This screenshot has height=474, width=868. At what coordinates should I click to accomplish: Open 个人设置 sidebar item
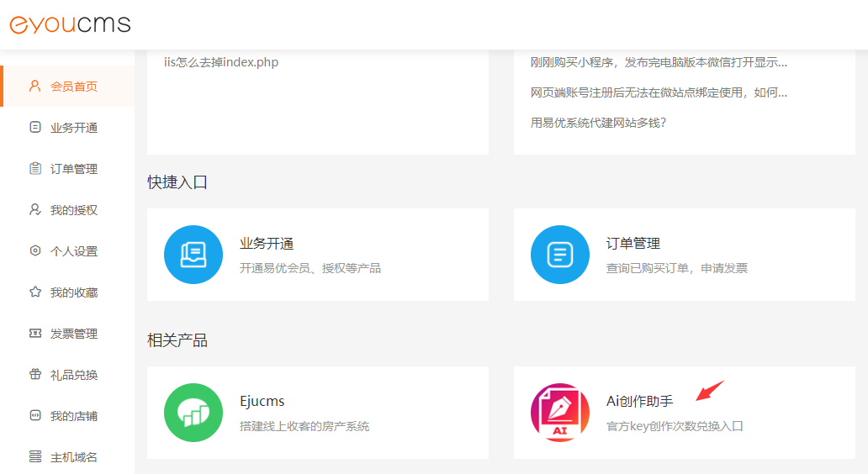[67, 251]
